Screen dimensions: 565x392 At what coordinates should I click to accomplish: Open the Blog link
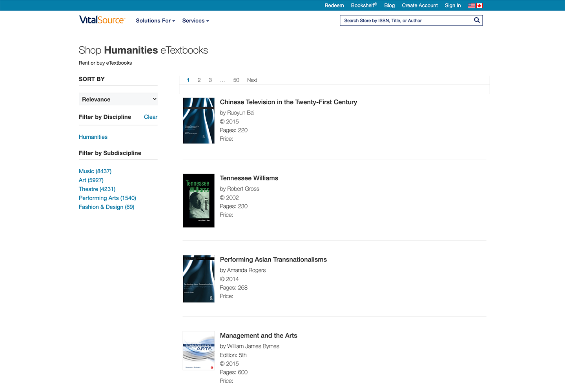pos(389,5)
